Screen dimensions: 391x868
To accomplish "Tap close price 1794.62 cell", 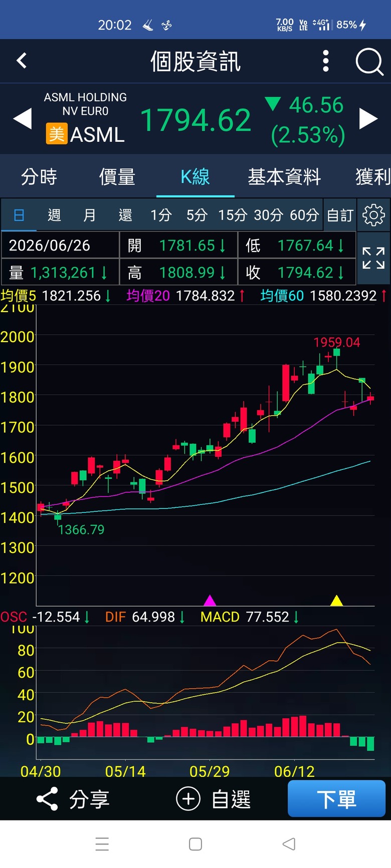I will pyautogui.click(x=297, y=272).
